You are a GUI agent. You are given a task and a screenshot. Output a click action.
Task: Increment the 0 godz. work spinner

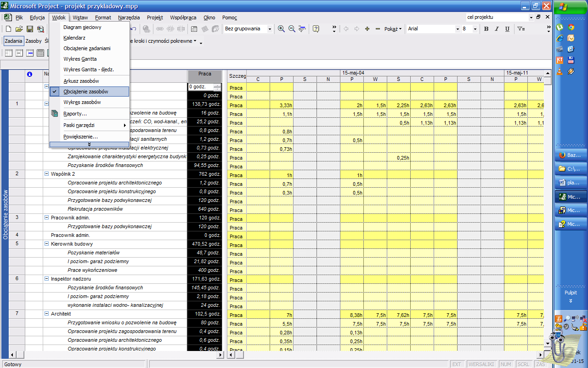point(217,85)
